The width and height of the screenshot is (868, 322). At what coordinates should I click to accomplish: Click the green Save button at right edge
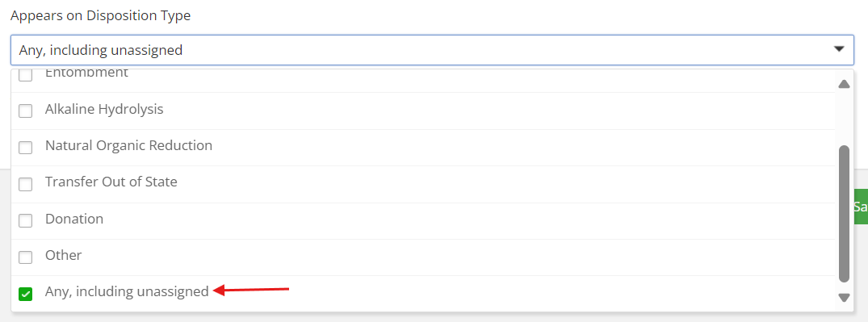(x=860, y=207)
